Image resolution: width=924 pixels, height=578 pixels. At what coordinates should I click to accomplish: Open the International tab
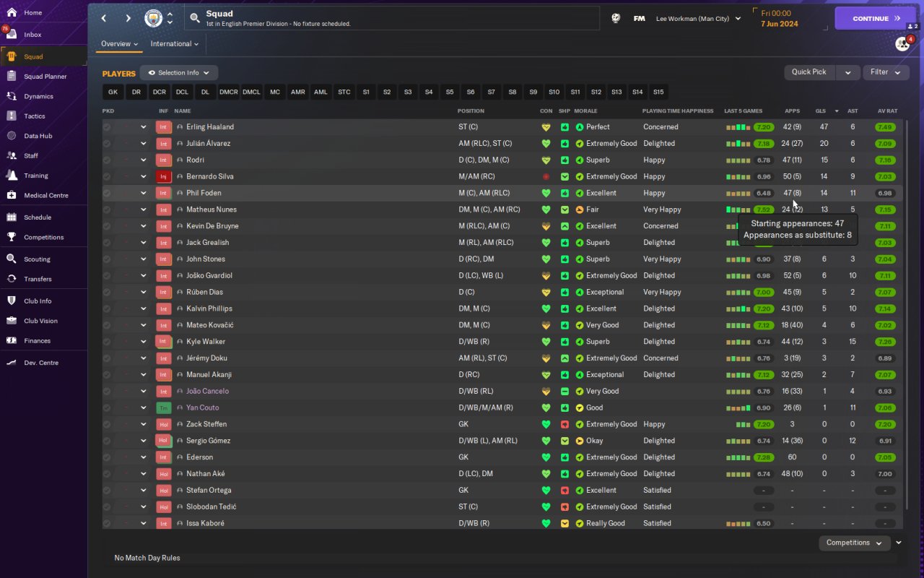(175, 44)
